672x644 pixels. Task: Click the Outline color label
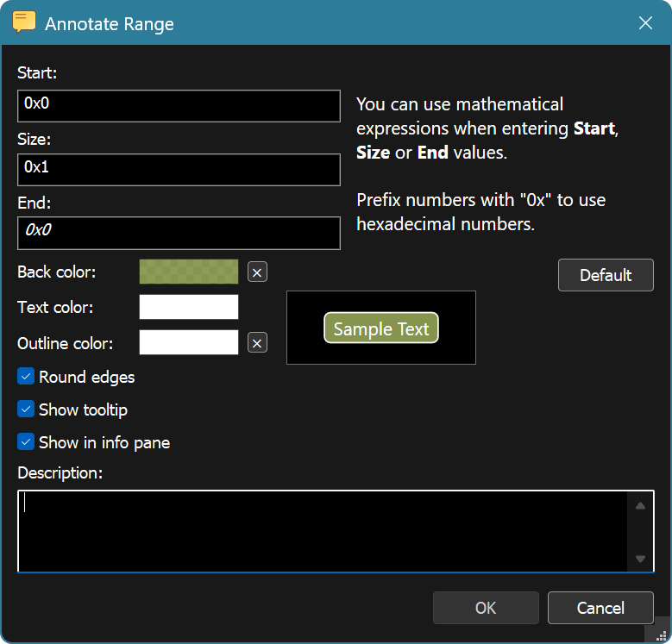point(66,343)
